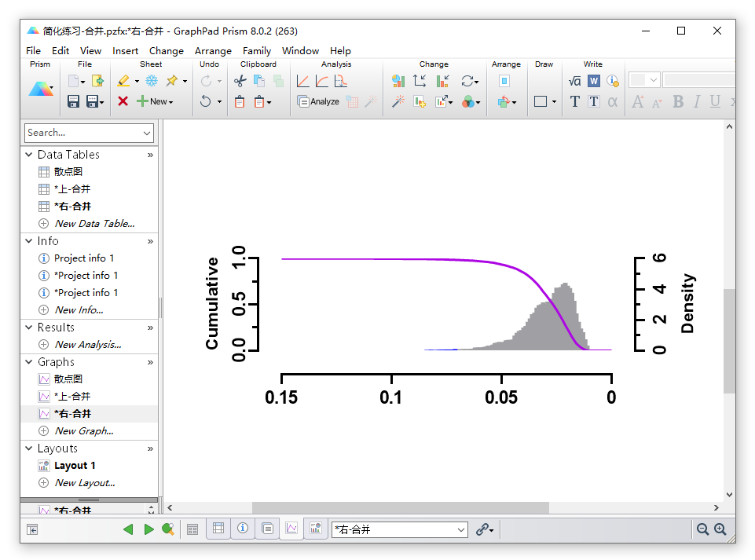
Task: Click the Copy icon in Clipboard
Action: 259,81
